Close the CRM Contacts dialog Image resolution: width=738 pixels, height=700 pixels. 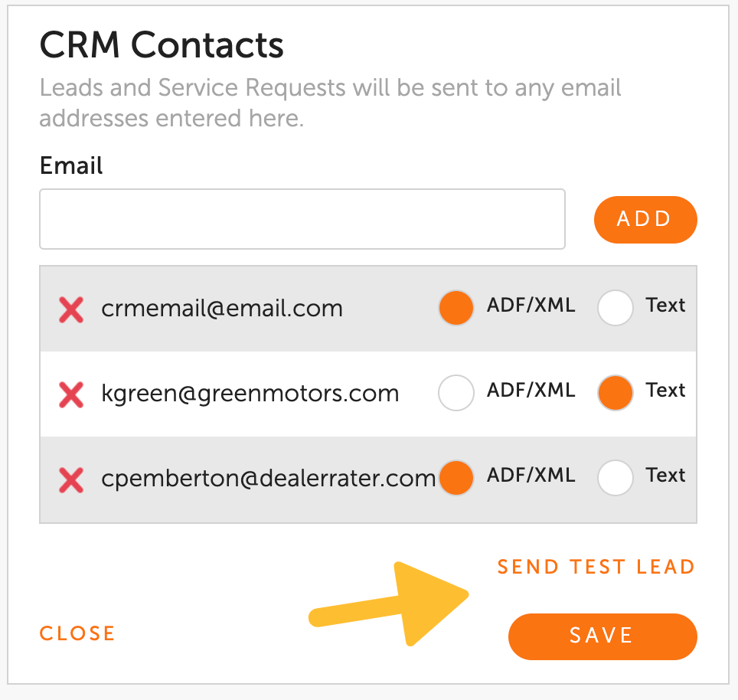click(x=77, y=634)
